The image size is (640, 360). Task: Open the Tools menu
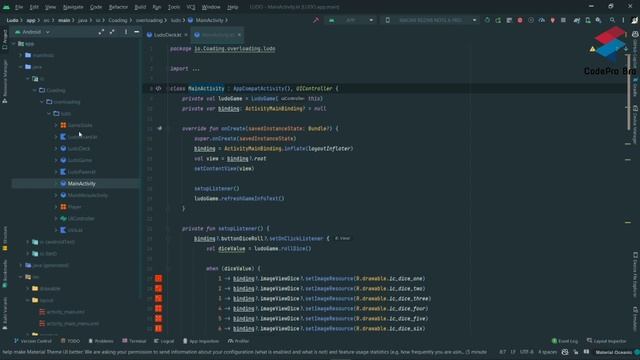click(x=174, y=7)
